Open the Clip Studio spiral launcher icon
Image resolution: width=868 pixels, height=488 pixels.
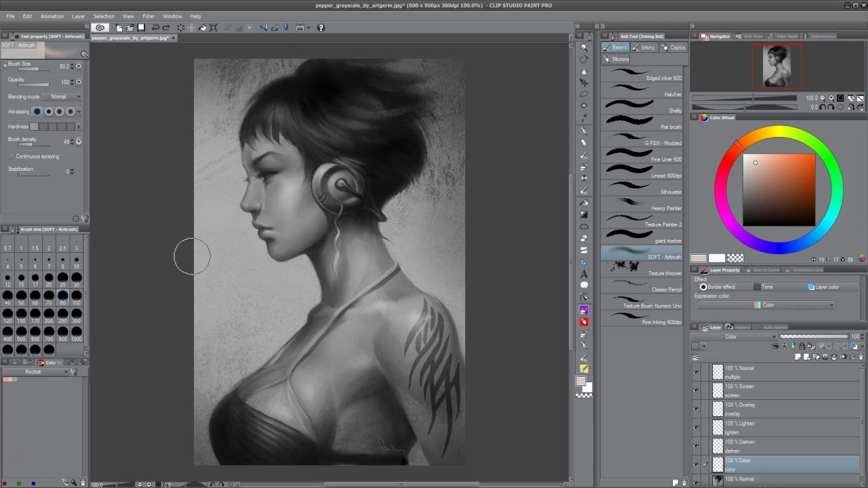[100, 28]
